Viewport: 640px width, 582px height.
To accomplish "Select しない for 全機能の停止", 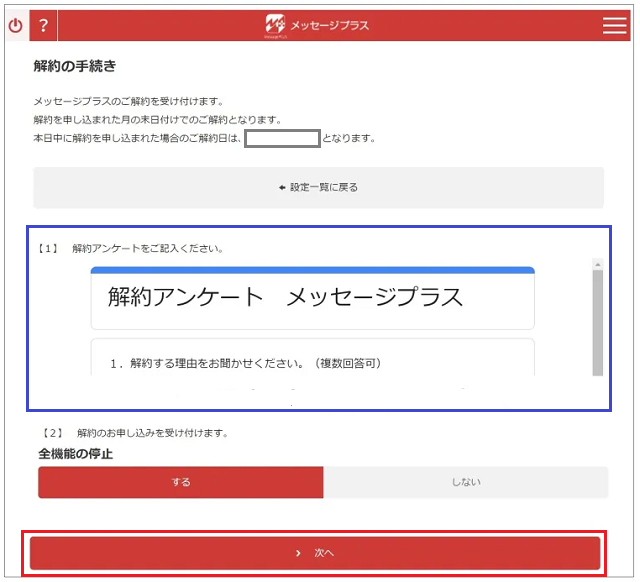I will 466,482.
